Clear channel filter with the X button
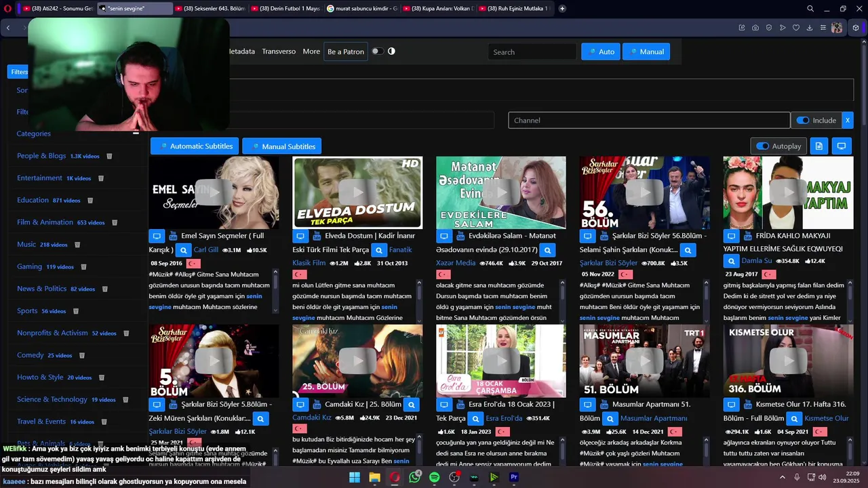The width and height of the screenshot is (868, 488). [847, 120]
